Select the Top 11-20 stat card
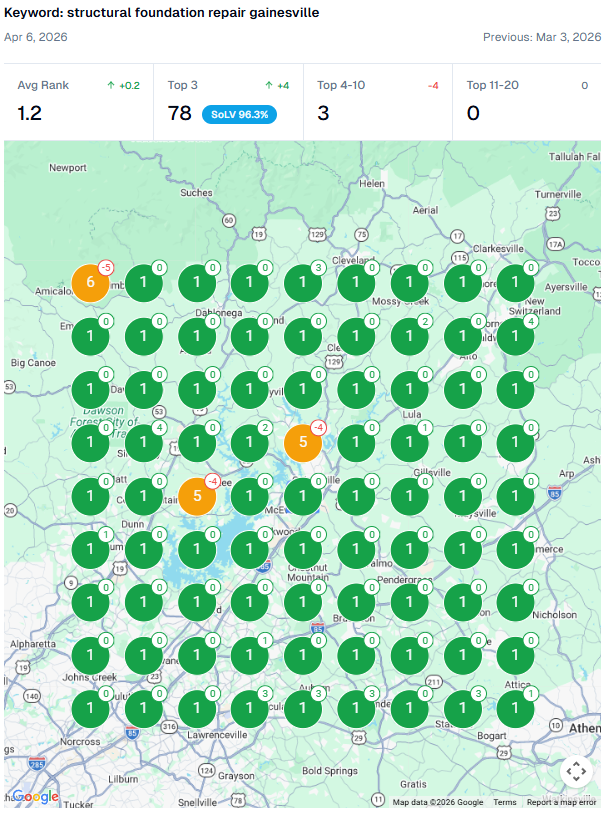This screenshot has width=608, height=813. click(x=527, y=102)
